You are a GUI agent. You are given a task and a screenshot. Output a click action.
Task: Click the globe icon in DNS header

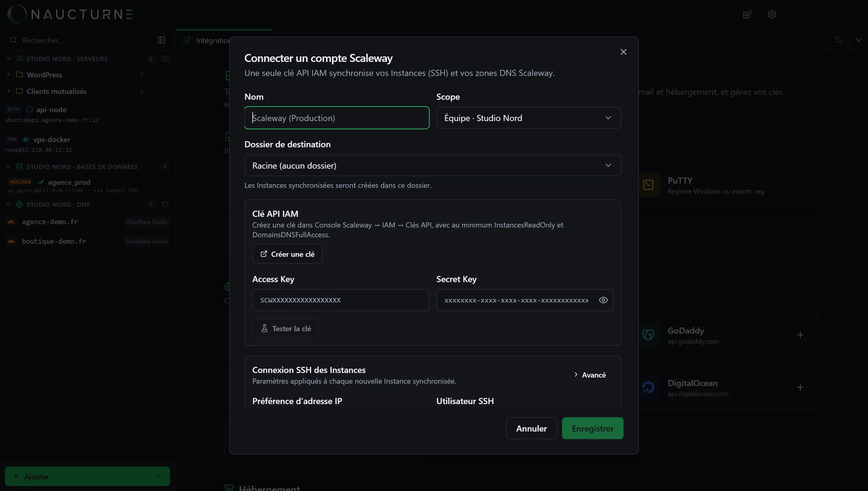(x=20, y=204)
